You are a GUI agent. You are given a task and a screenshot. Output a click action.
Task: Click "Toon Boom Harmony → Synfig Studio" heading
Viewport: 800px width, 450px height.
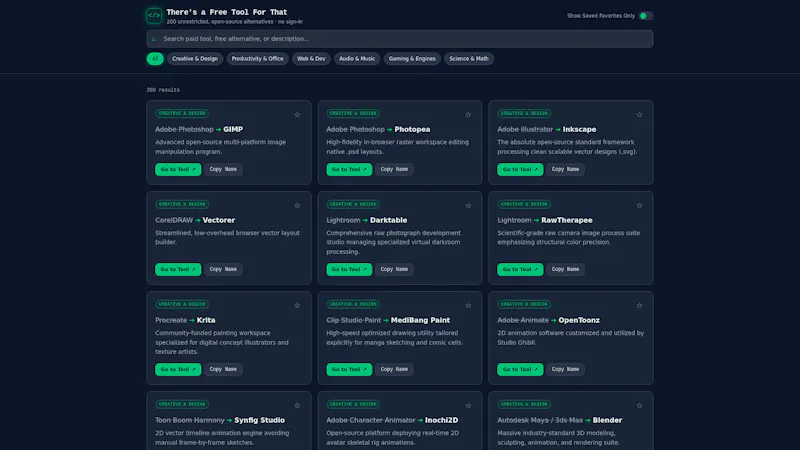coord(220,420)
